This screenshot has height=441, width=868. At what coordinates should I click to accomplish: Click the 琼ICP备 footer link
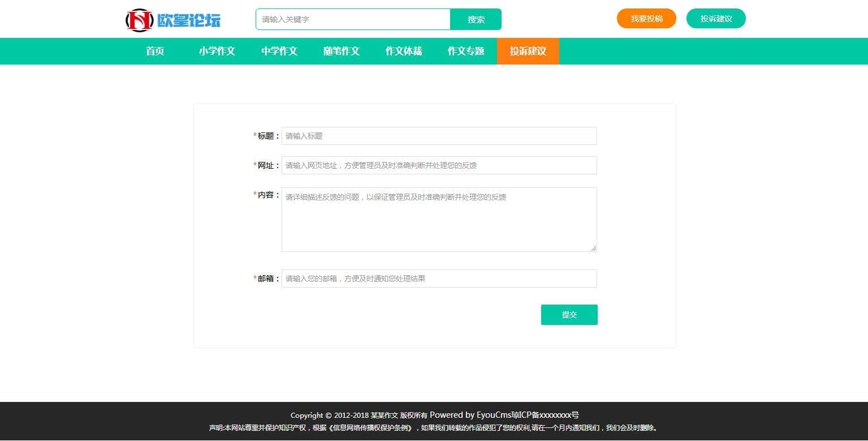pyautogui.click(x=545, y=415)
